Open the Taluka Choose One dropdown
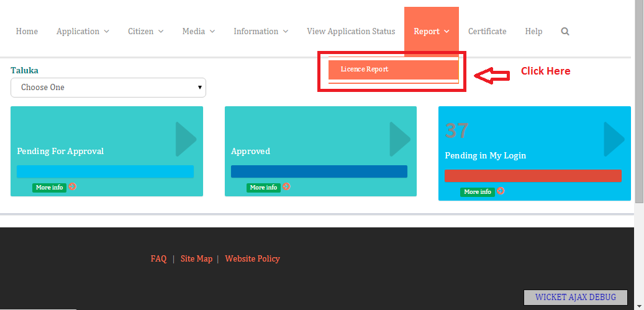644x310 pixels. click(x=108, y=88)
